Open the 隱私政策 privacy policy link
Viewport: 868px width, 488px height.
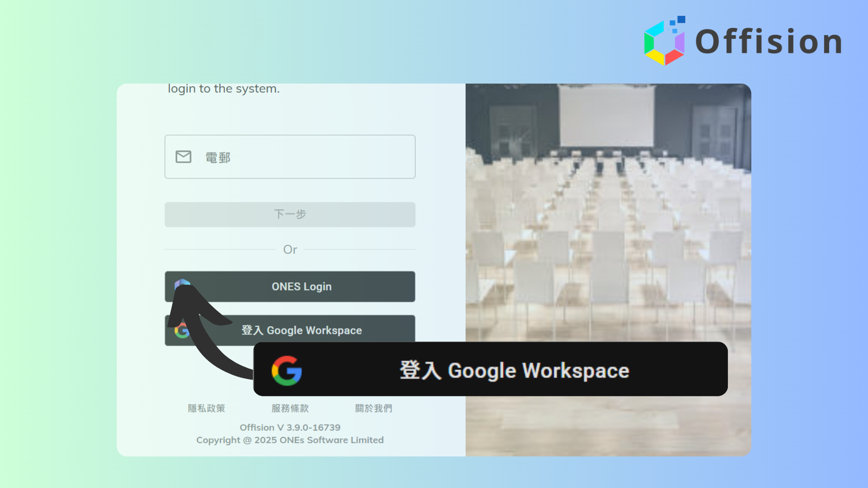click(x=207, y=408)
